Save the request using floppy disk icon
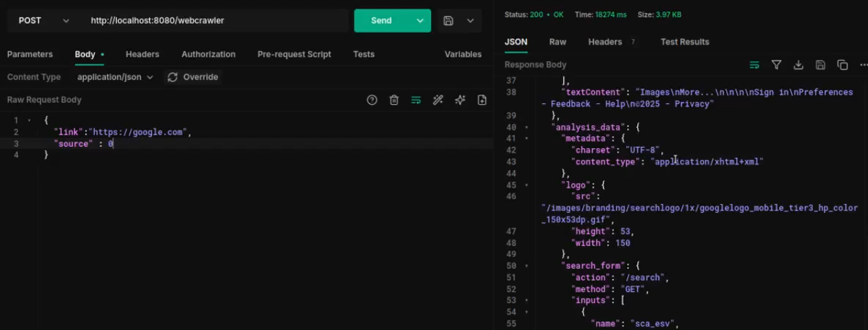Viewport: 868px width, 330px height. pos(448,21)
